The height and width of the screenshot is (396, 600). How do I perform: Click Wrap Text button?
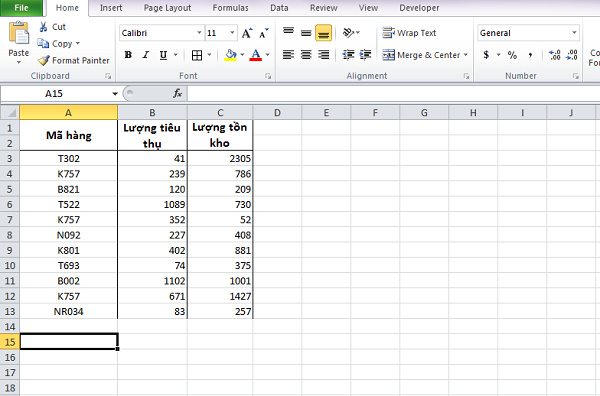pyautogui.click(x=409, y=33)
